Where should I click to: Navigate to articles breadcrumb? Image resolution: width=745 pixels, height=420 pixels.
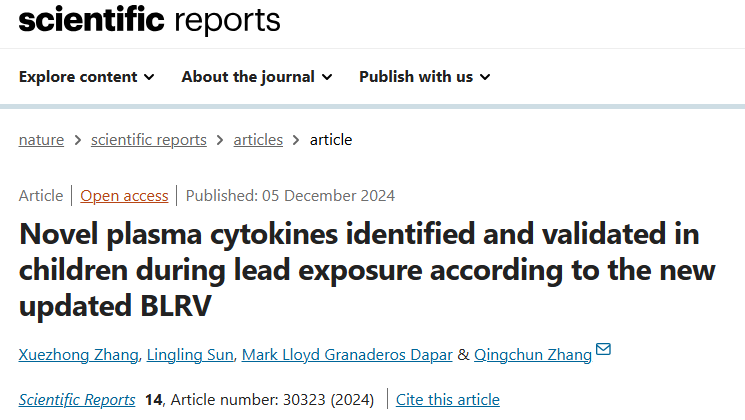point(258,140)
